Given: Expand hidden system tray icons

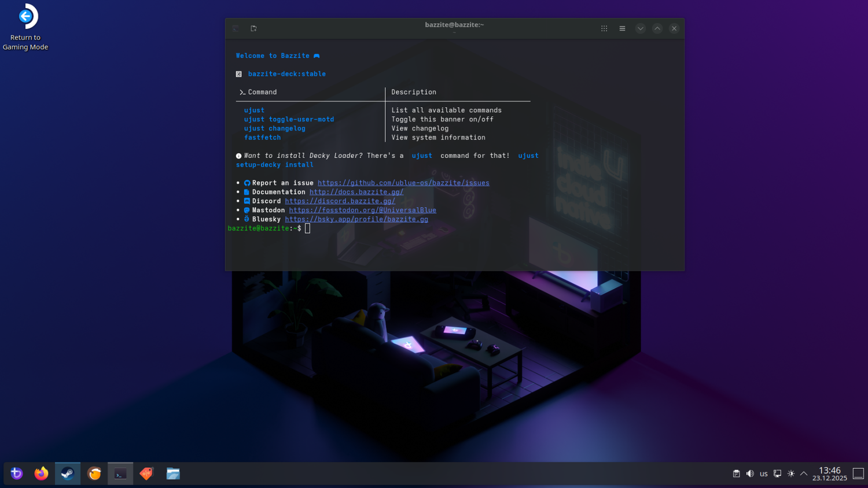Looking at the screenshot, I should (x=804, y=474).
